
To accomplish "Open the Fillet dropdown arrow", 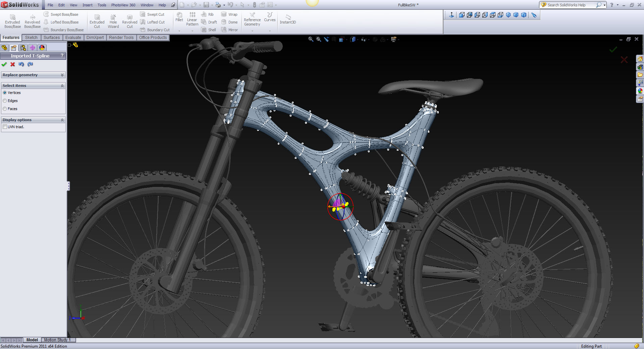I will click(x=179, y=31).
